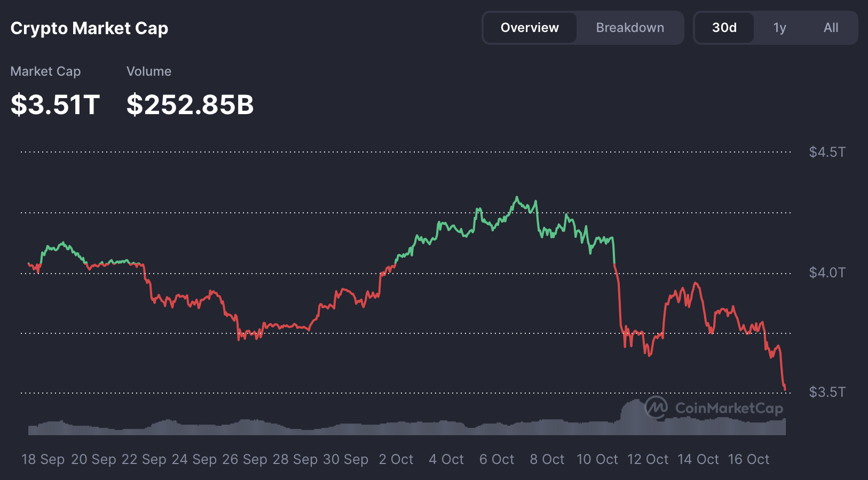Switch chart range to 1y
Image resolution: width=868 pixels, height=480 pixels.
(x=779, y=28)
